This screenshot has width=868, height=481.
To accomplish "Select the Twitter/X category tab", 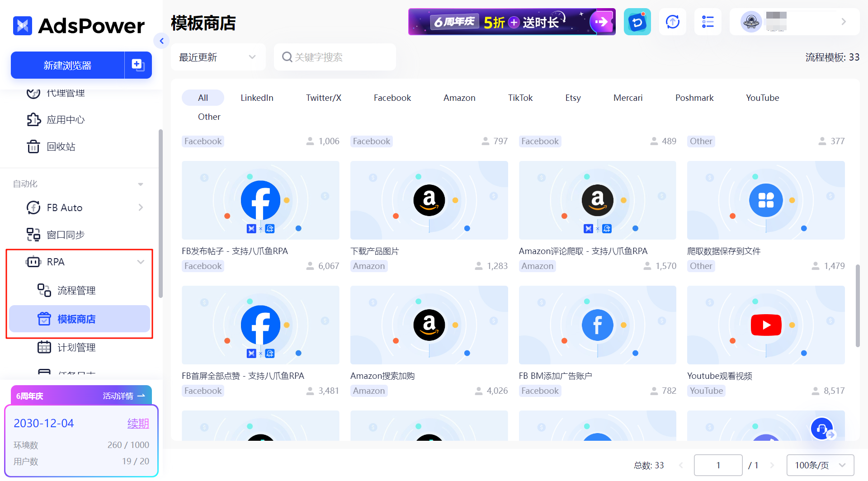I will point(324,98).
